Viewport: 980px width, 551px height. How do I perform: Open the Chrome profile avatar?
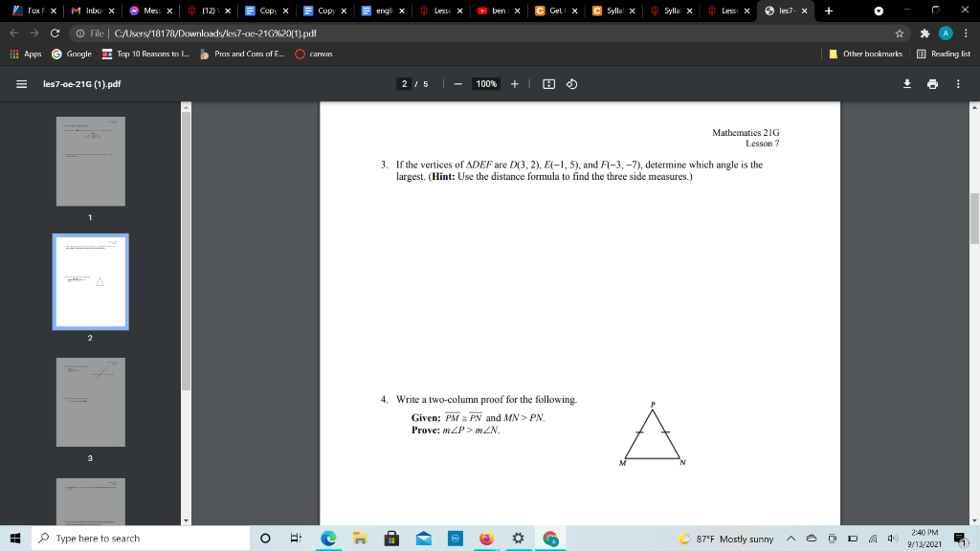[946, 33]
